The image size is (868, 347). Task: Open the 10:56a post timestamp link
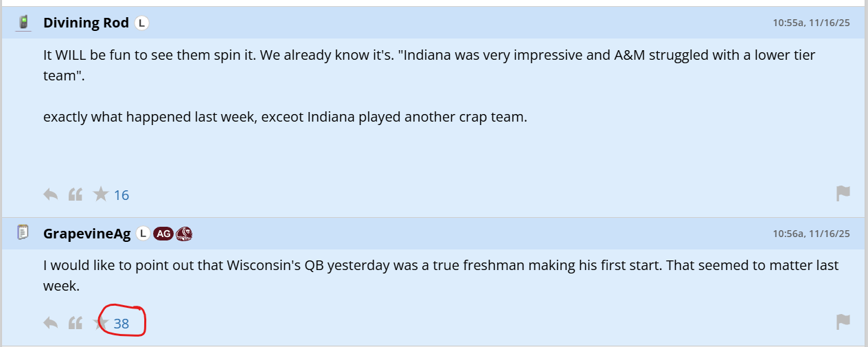(x=811, y=234)
